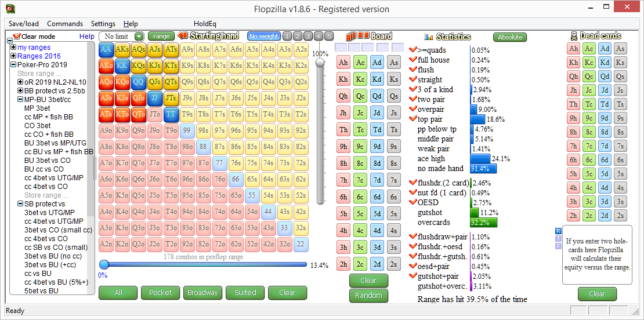This screenshot has height=320, width=644.
Task: Select the 99 pocket pair cell
Action: pyautogui.click(x=187, y=130)
